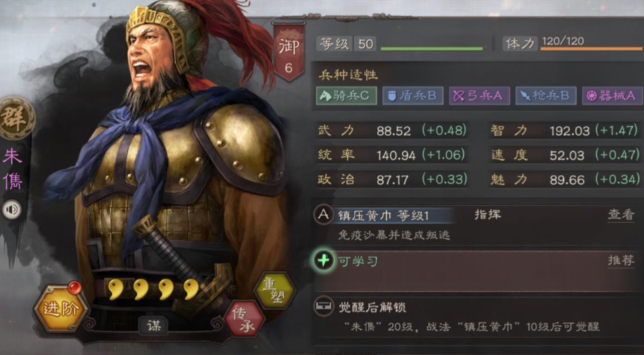Viewport: 644px width, 355px height.
Task: Click the orange 体力 stamina bar
Action: (x=591, y=49)
